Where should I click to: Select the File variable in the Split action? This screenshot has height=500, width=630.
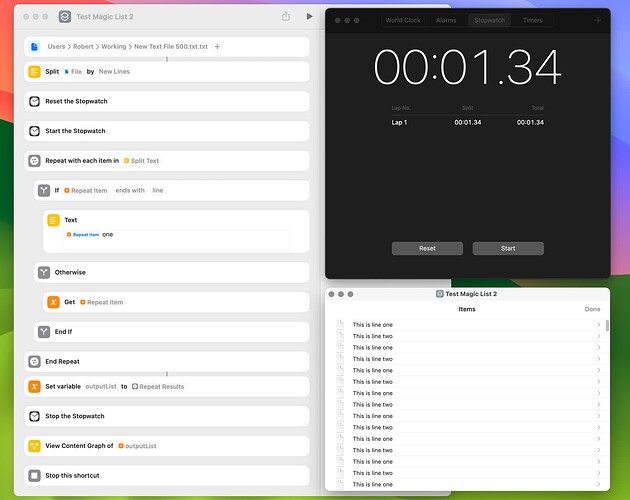tap(73, 72)
